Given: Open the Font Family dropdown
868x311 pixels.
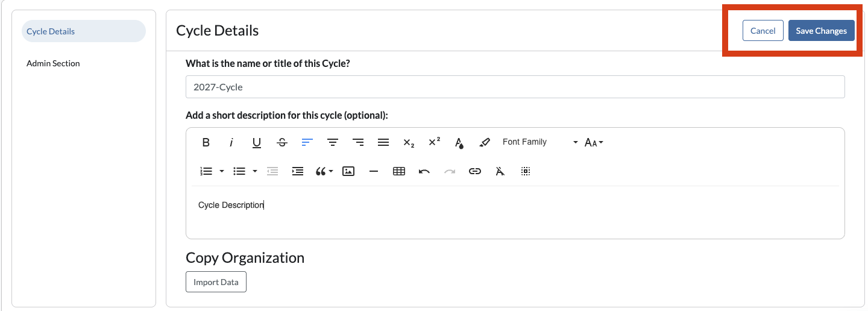Looking at the screenshot, I should click(x=540, y=142).
